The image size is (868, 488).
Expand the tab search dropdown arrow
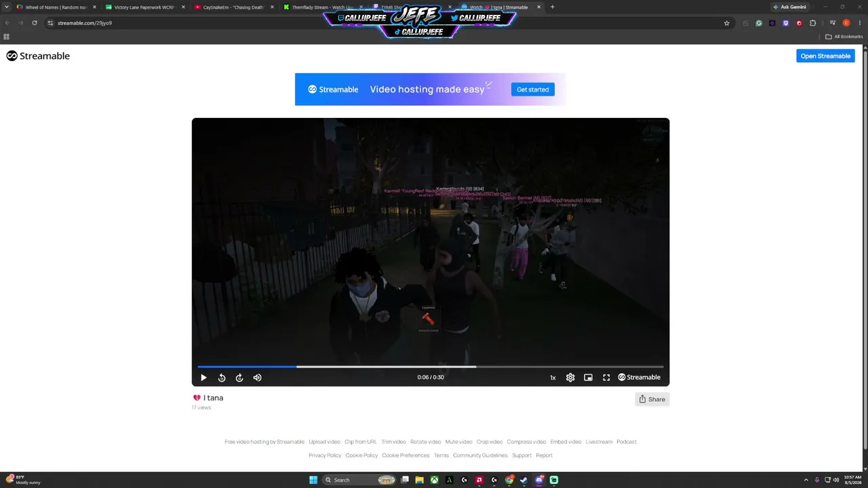coord(6,7)
